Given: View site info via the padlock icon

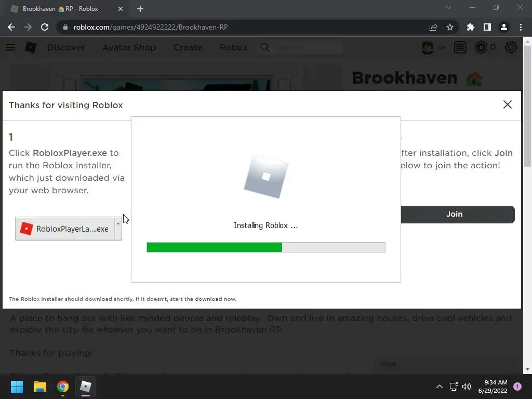Looking at the screenshot, I should click(x=65, y=27).
